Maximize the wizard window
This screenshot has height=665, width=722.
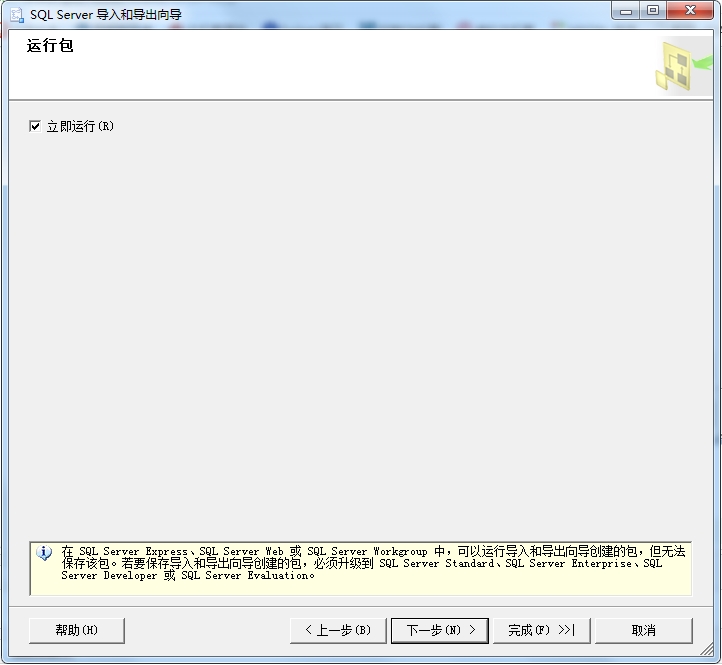tap(653, 11)
